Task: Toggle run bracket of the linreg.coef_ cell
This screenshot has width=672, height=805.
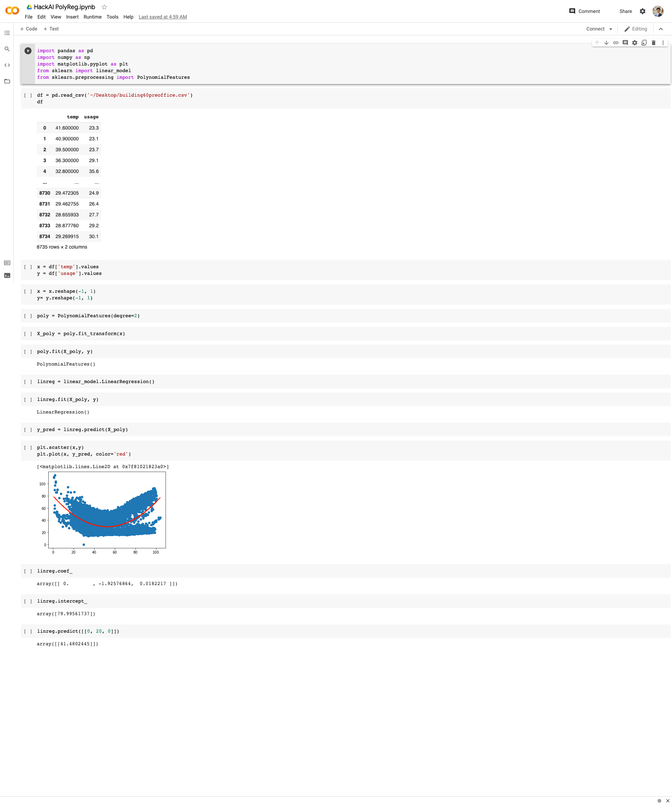Action: click(28, 571)
